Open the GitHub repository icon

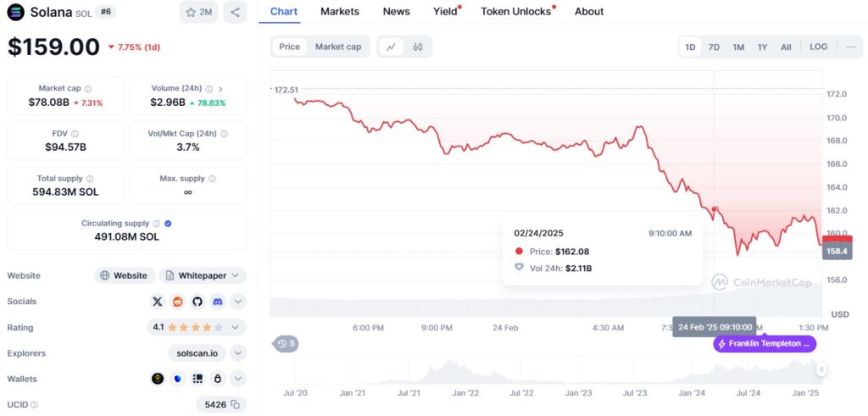198,301
